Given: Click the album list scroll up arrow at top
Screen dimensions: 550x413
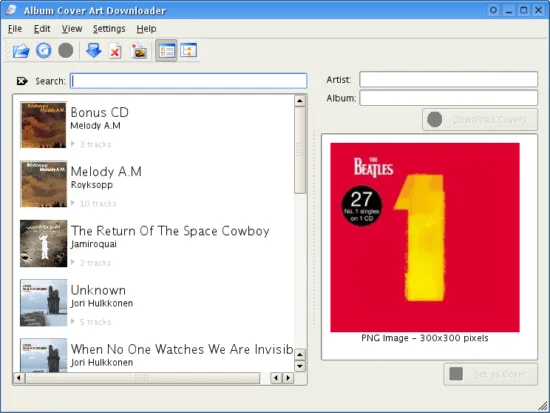Looking at the screenshot, I should tap(300, 101).
